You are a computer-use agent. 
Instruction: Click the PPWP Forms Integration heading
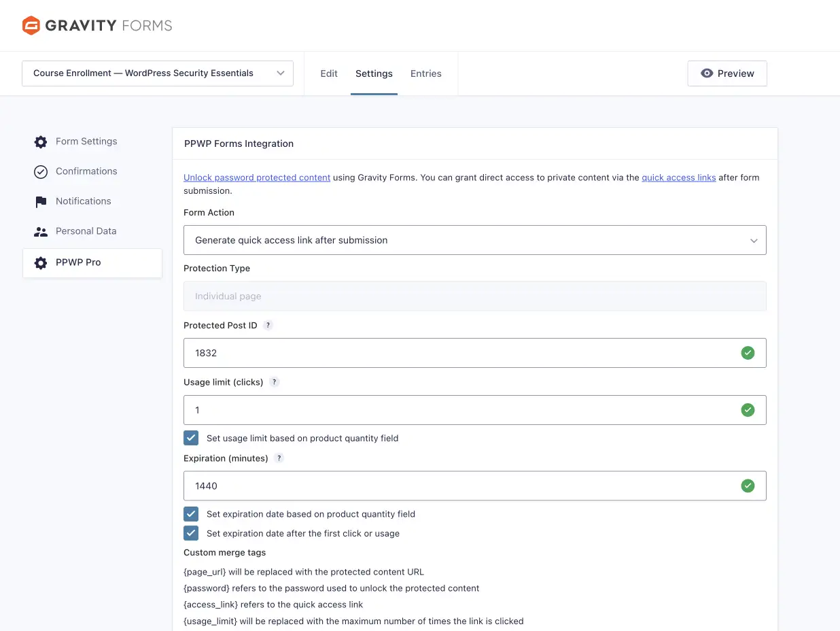(x=239, y=143)
